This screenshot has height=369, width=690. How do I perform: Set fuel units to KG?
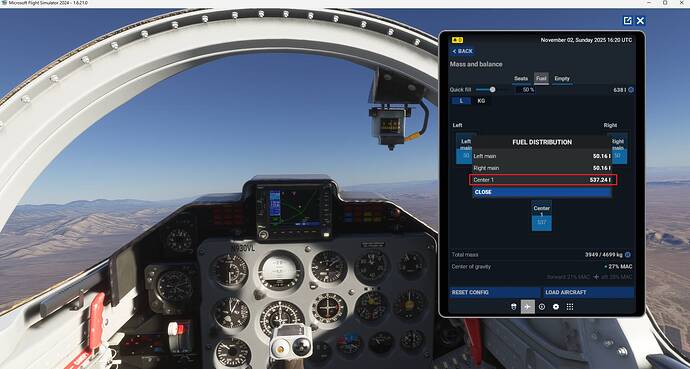click(x=481, y=101)
